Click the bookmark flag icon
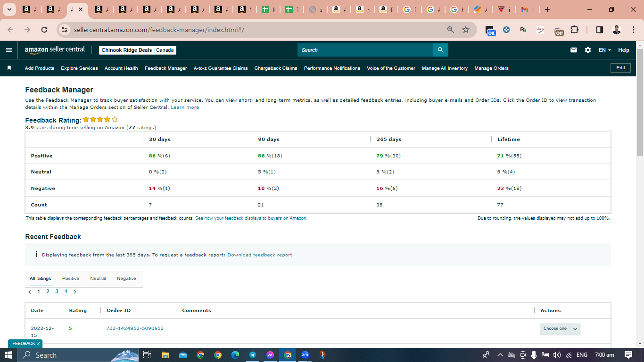 pos(9,68)
